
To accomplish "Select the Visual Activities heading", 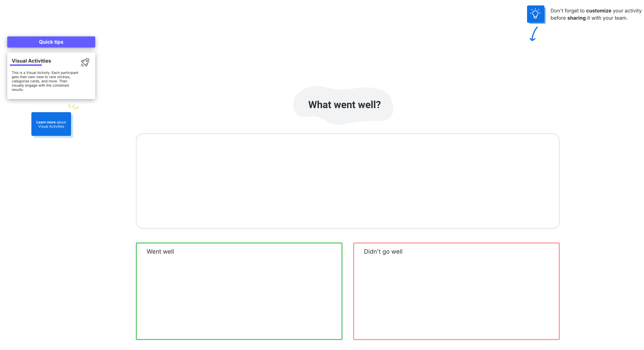I will click(x=31, y=61).
